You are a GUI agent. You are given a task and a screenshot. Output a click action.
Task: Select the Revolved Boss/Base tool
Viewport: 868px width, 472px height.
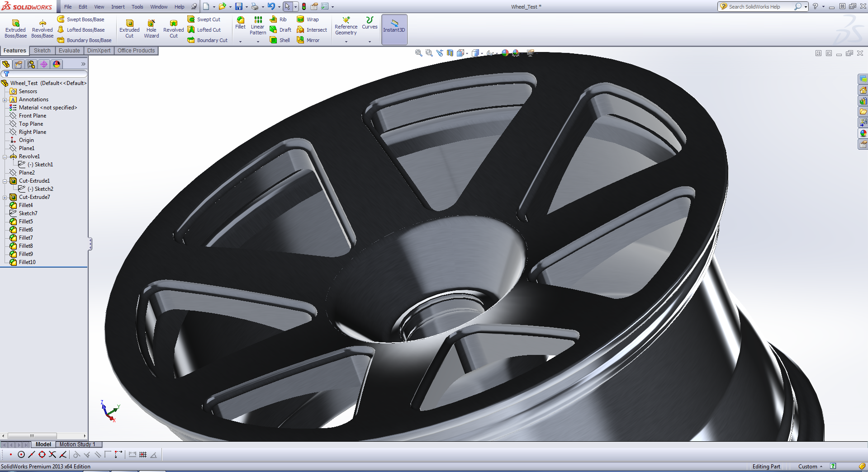tap(42, 29)
